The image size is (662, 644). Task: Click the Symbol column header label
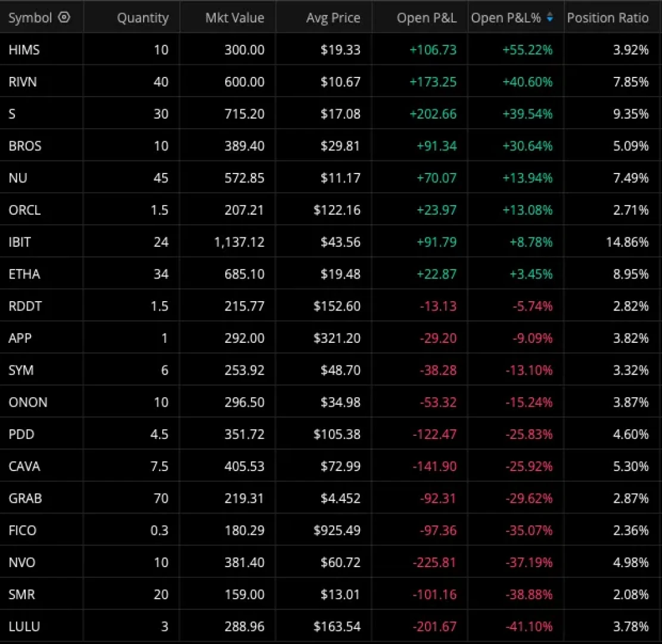30,18
